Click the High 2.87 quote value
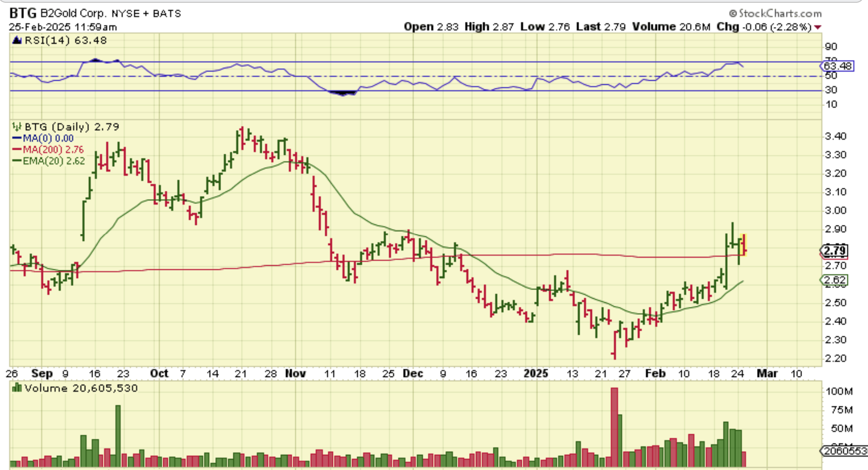Image resolution: width=868 pixels, height=470 pixels. (x=489, y=27)
